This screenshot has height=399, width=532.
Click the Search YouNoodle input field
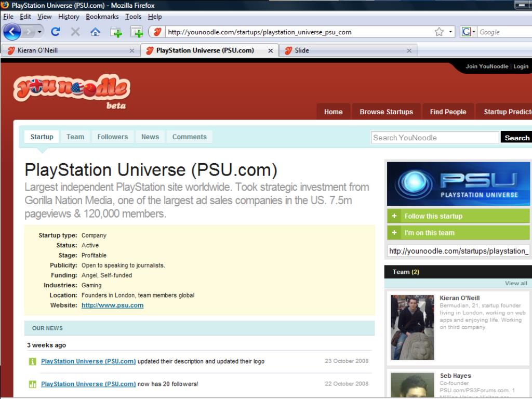coord(435,137)
